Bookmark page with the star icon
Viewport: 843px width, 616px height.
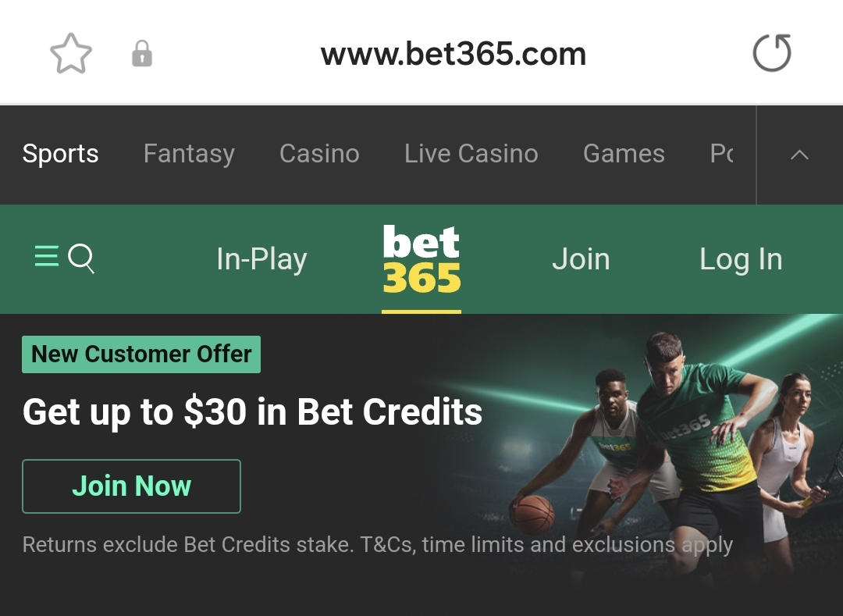71,53
